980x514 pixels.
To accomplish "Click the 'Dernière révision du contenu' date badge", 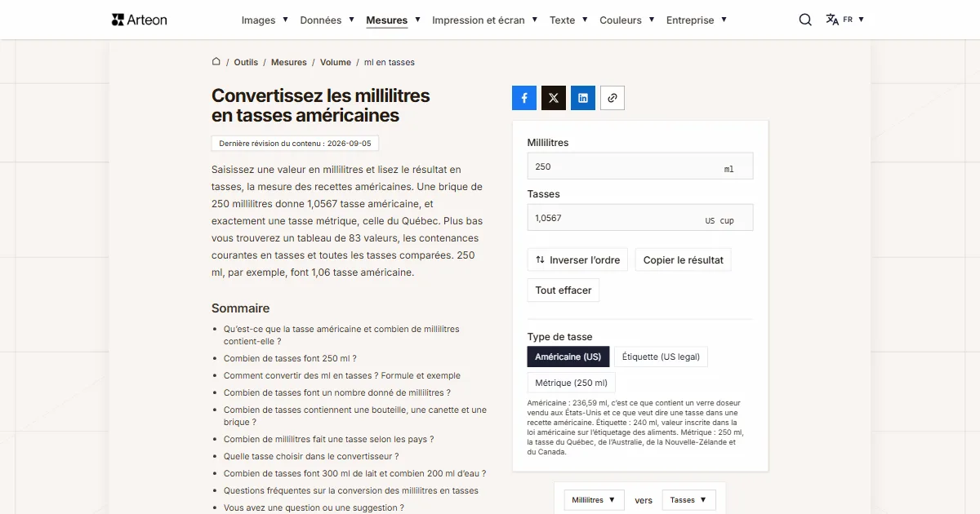I will click(x=295, y=144).
